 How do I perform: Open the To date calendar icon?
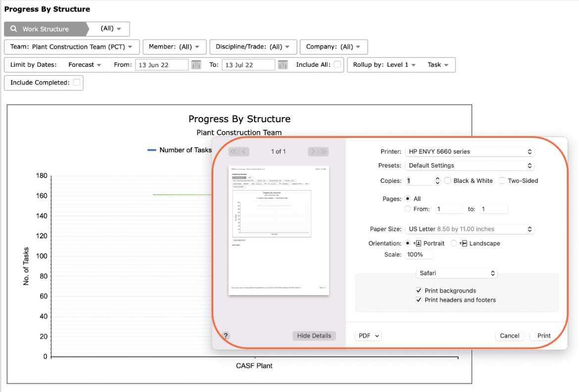tap(283, 65)
